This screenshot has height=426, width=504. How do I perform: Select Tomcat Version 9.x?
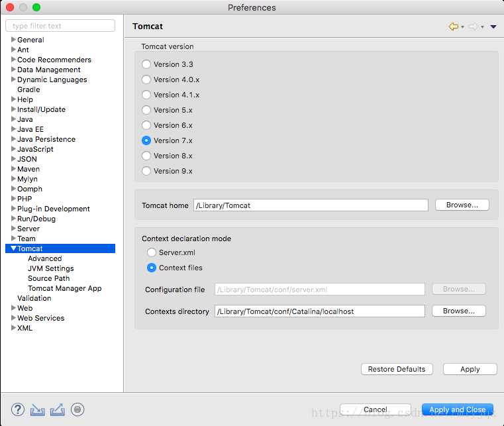(146, 171)
